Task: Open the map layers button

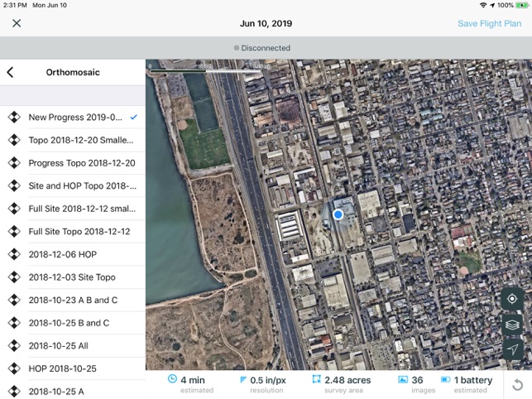Action: tap(512, 324)
